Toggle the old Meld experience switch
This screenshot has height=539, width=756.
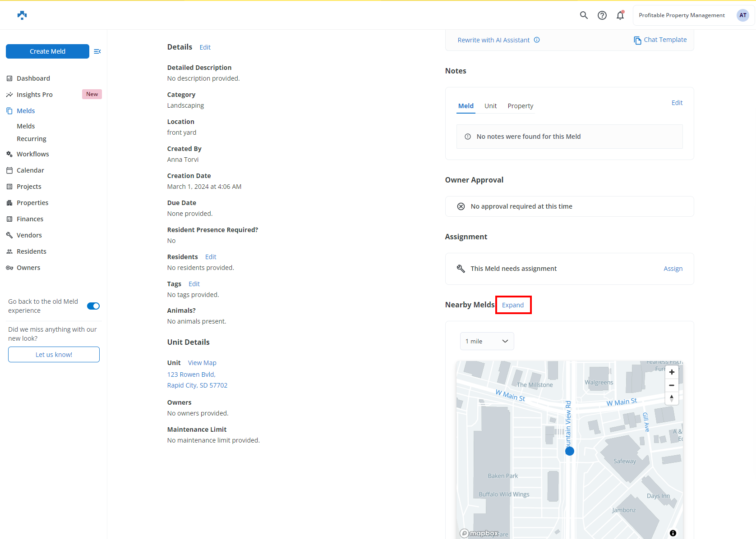[93, 306]
